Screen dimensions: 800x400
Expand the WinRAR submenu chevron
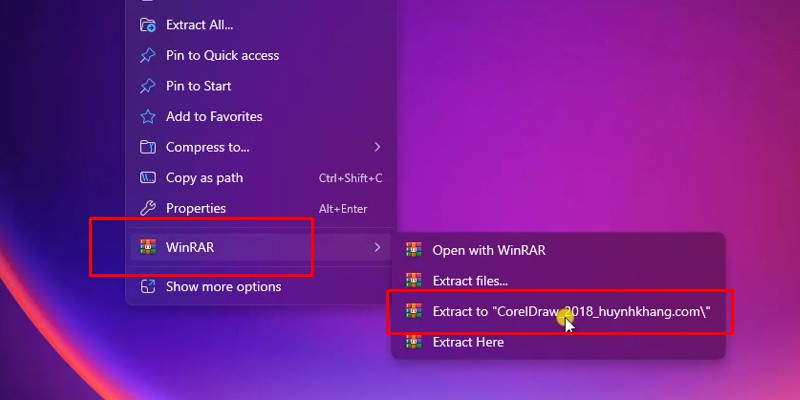click(x=377, y=247)
